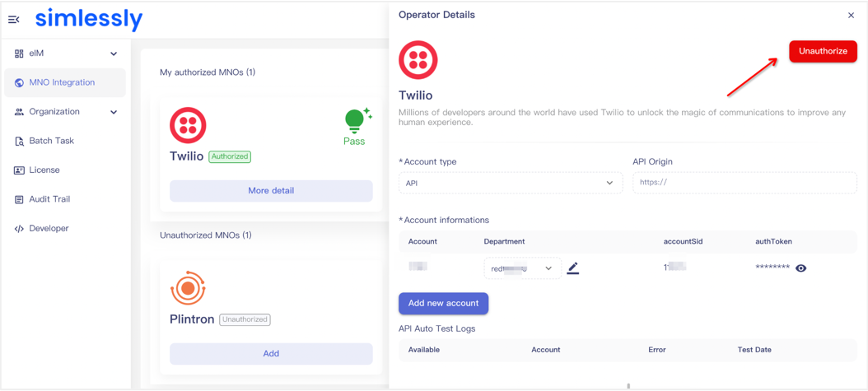Click the Plintron logo icon

click(188, 288)
